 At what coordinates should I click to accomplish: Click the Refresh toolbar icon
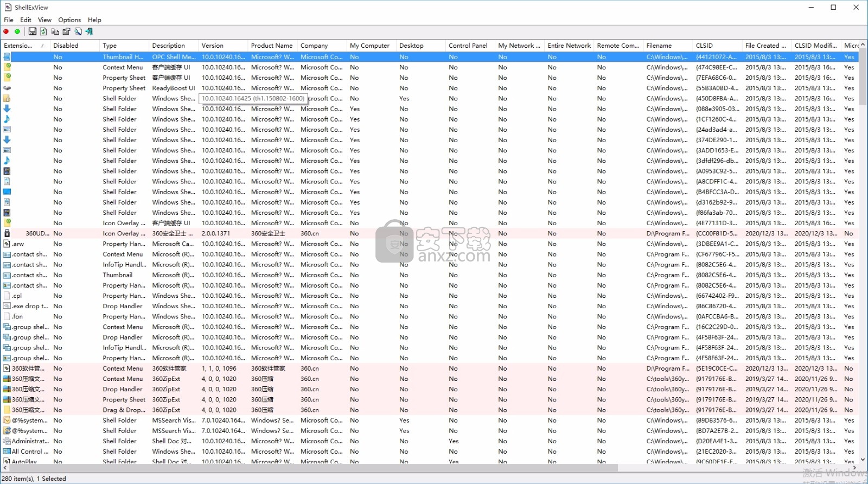pos(43,31)
